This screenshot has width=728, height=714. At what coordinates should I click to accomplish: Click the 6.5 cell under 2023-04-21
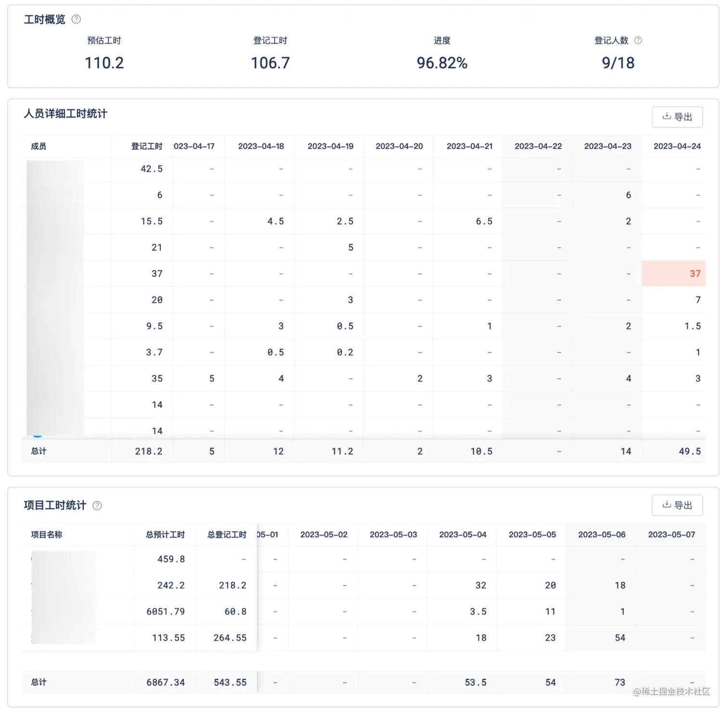coord(484,221)
